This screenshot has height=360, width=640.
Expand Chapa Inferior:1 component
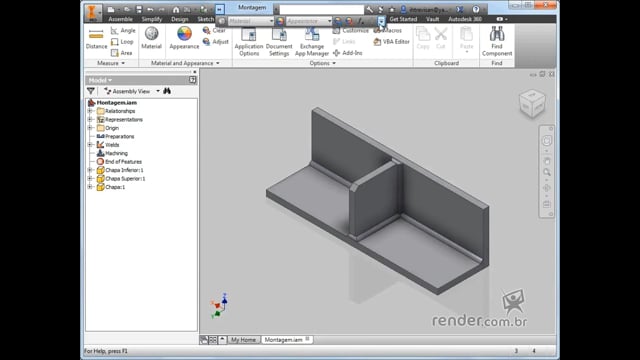(x=90, y=170)
